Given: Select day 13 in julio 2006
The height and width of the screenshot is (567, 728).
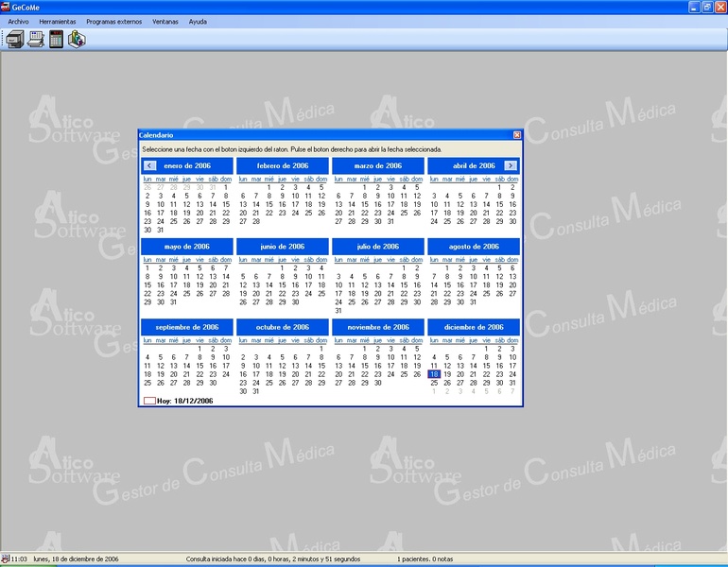Looking at the screenshot, I should (x=378, y=284).
